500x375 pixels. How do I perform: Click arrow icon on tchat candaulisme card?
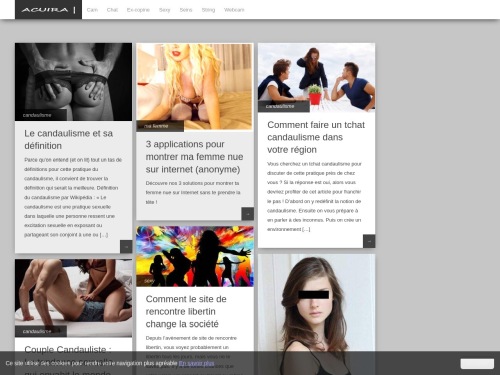[x=369, y=241]
